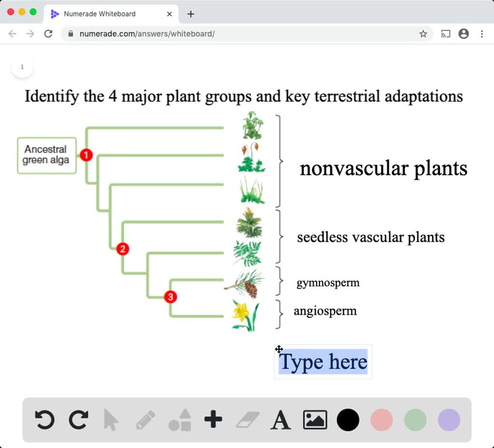Select the eraser tool
The height and width of the screenshot is (448, 494).
point(247,420)
